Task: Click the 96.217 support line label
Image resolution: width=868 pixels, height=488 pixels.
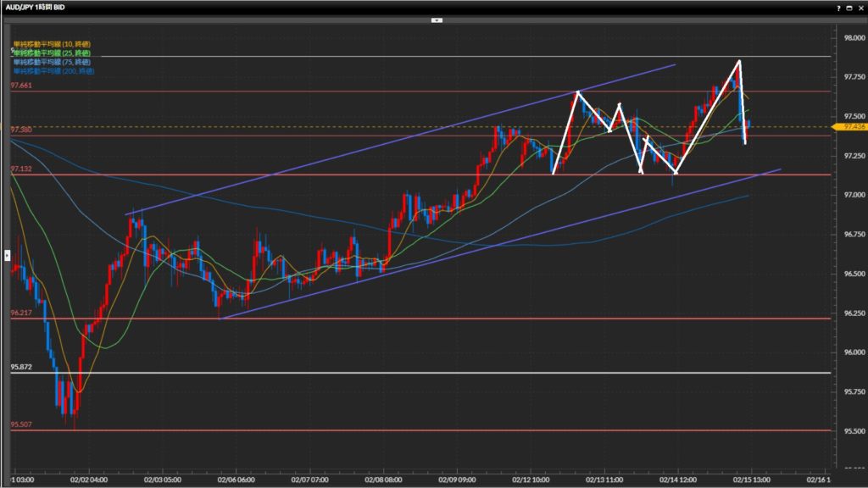Action: tap(21, 313)
